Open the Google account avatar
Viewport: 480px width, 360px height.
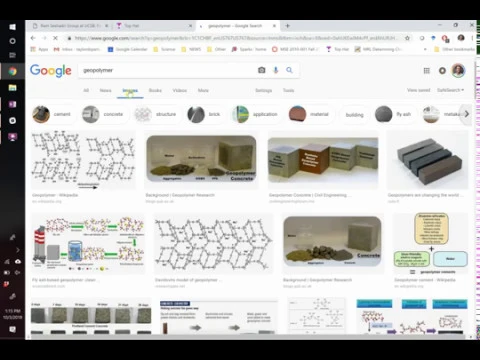pos(458,71)
